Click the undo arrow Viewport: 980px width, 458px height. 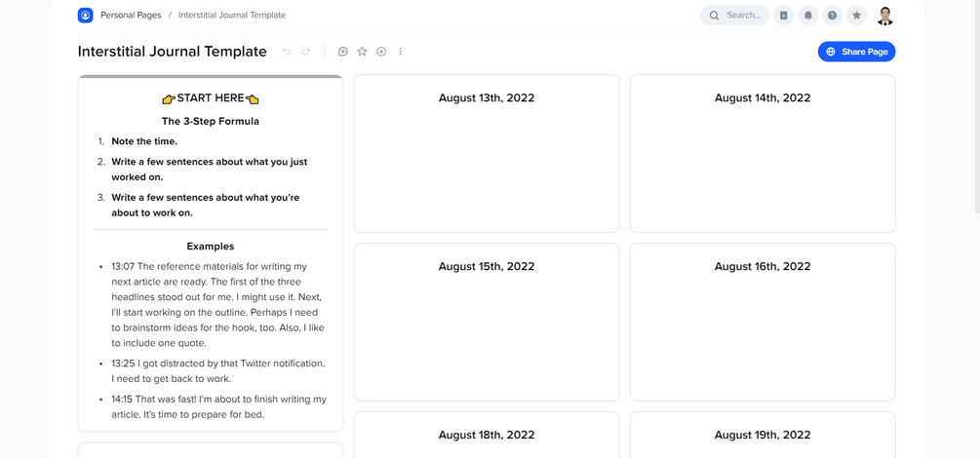[287, 52]
